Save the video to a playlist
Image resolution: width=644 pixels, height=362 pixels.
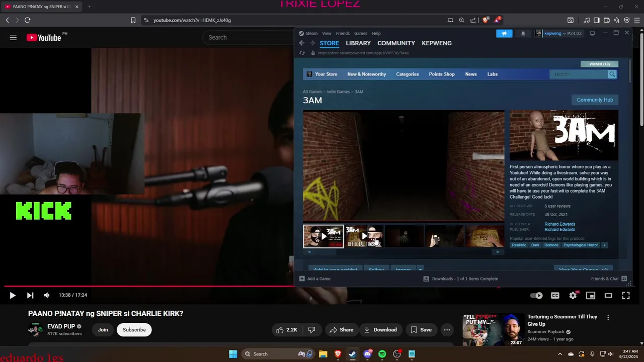pos(421,330)
